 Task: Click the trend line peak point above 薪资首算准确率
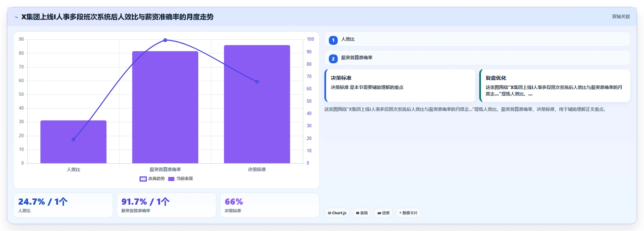tap(165, 40)
